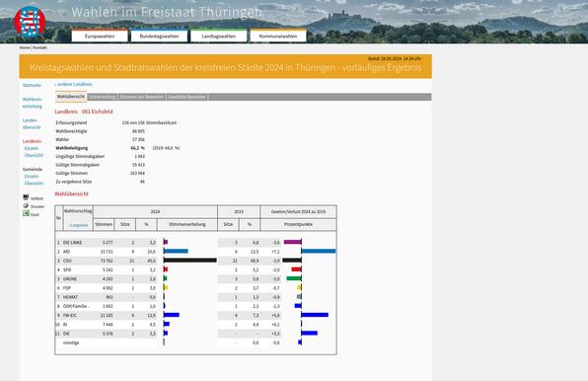
Task: Click the HEIMAT party row name
Action: pyautogui.click(x=70, y=297)
